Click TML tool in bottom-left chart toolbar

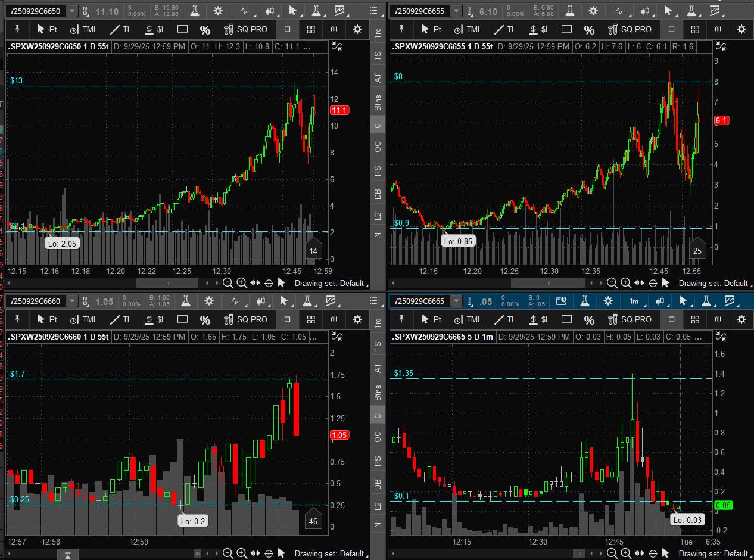pos(83,319)
